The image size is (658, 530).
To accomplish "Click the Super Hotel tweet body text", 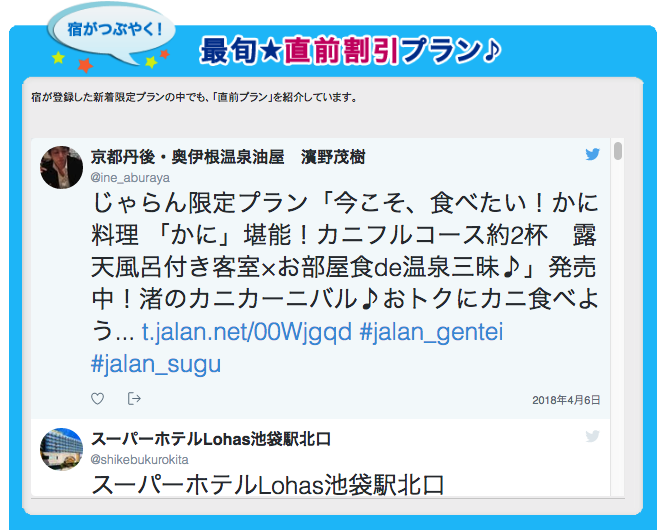I will click(267, 485).
